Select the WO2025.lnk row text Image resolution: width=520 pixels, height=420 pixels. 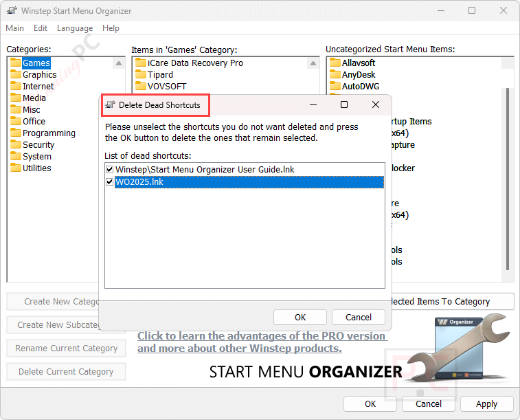click(139, 181)
